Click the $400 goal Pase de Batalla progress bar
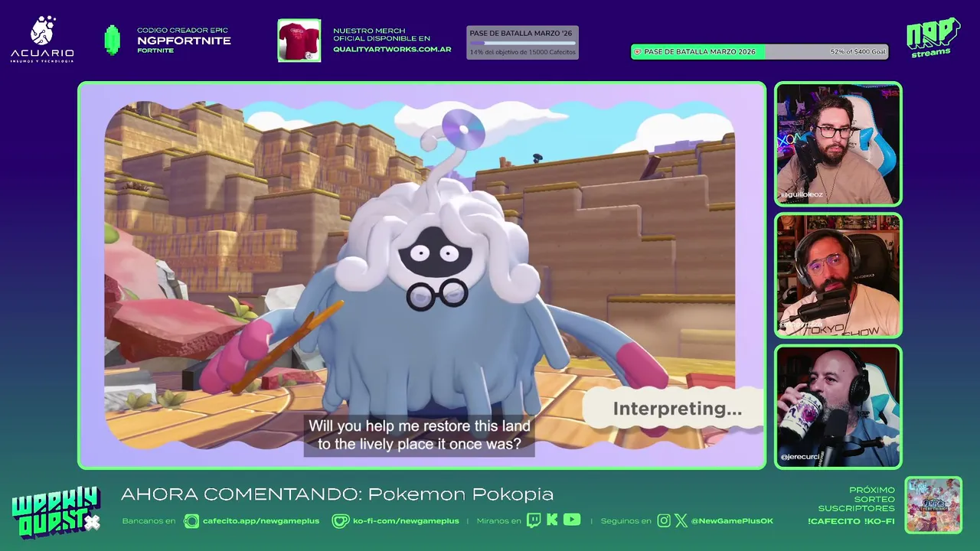 [759, 52]
